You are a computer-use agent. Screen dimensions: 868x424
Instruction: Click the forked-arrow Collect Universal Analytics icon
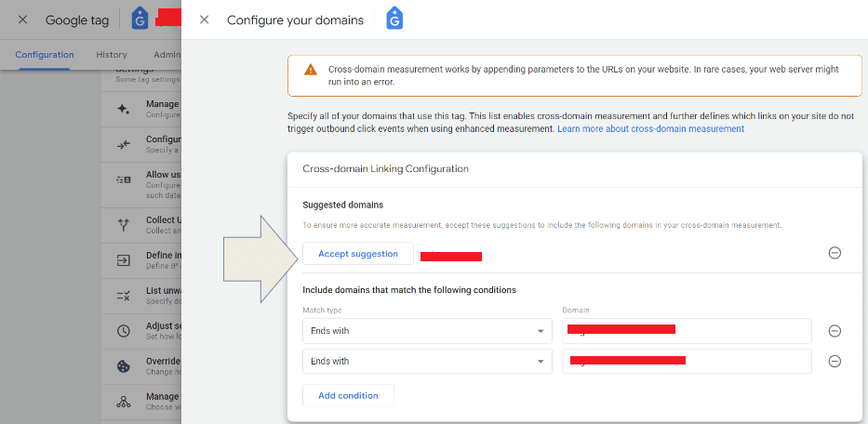click(x=124, y=224)
